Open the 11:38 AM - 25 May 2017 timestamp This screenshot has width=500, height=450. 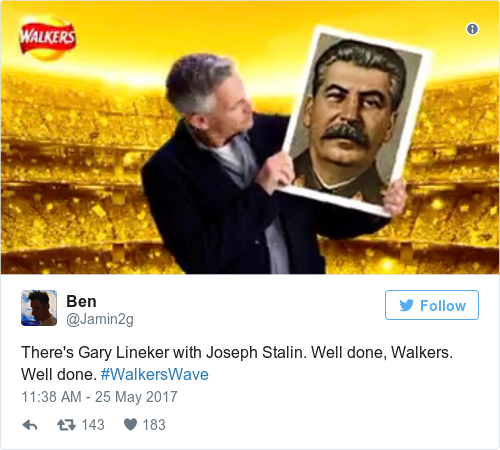[99, 397]
